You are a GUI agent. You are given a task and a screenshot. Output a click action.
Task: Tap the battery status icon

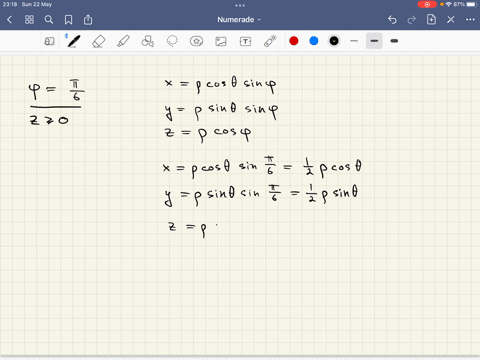click(x=471, y=4)
